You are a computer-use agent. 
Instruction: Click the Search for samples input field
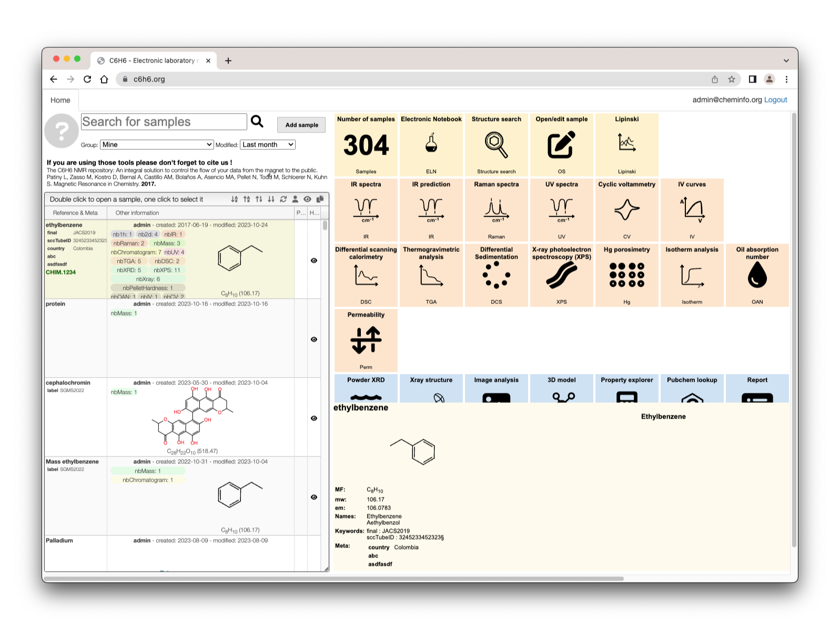coord(164,121)
